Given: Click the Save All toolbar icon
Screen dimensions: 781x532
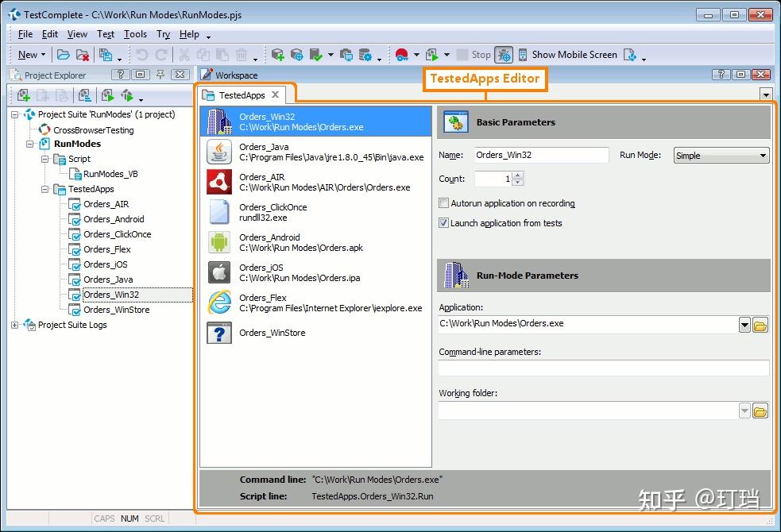Looking at the screenshot, I should (x=106, y=55).
